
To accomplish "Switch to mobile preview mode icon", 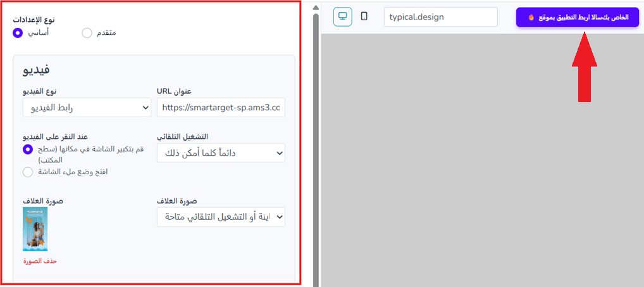I will [x=364, y=16].
